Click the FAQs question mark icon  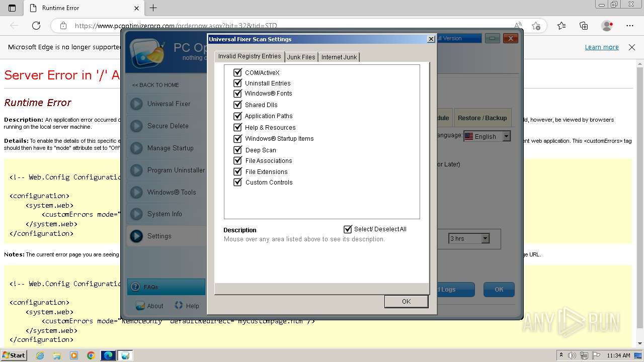tap(135, 287)
